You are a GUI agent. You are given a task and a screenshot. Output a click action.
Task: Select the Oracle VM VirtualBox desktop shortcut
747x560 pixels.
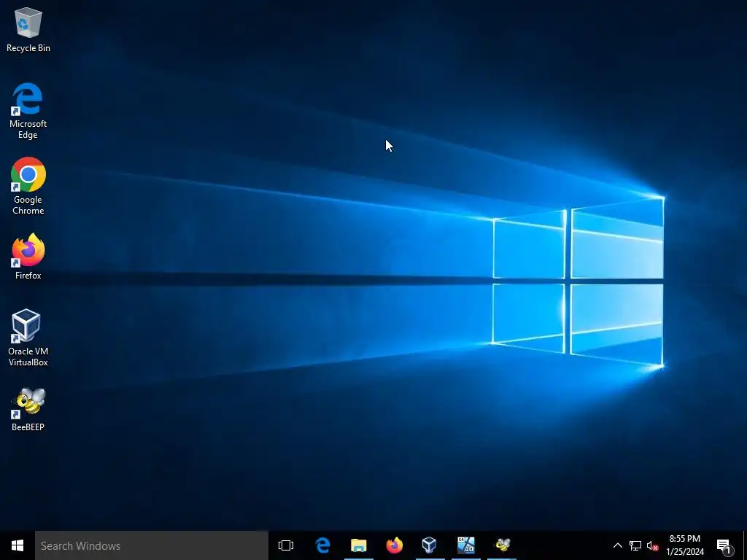[28, 337]
